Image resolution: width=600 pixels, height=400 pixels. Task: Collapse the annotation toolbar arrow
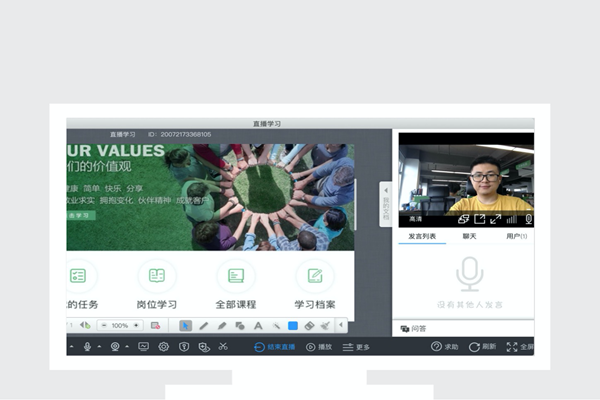click(x=341, y=326)
